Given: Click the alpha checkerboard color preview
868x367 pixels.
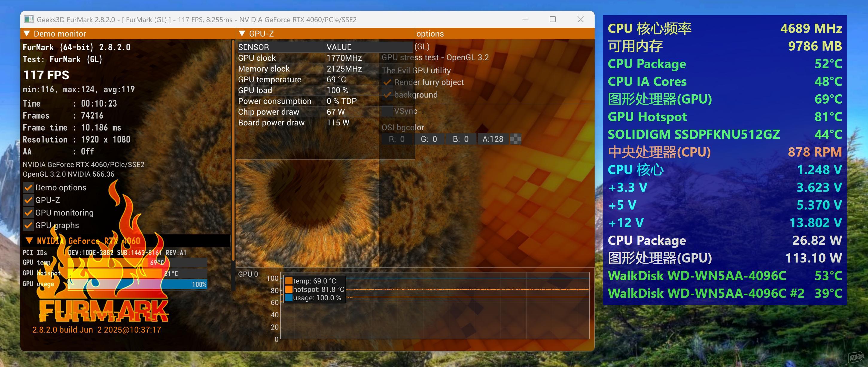Looking at the screenshot, I should 516,139.
